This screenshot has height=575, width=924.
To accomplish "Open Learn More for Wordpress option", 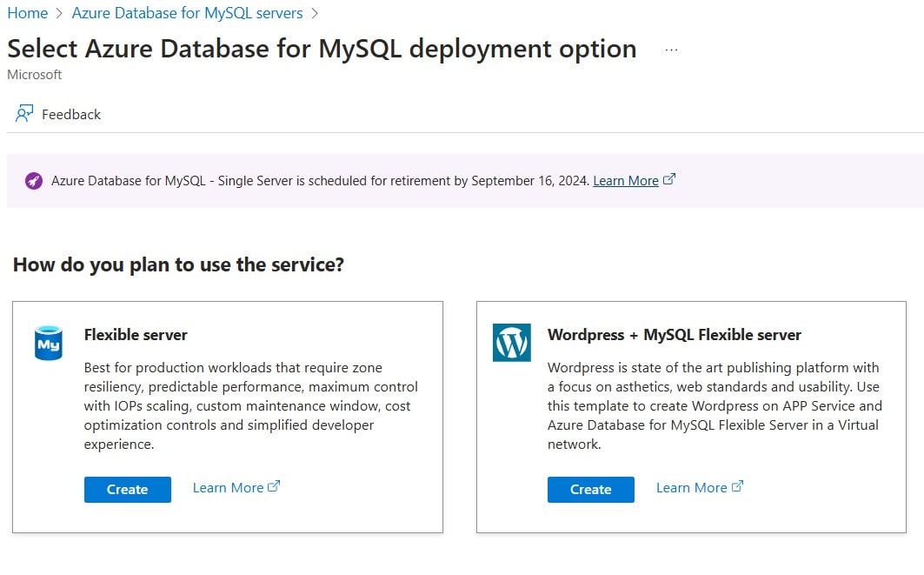I will click(x=692, y=488).
